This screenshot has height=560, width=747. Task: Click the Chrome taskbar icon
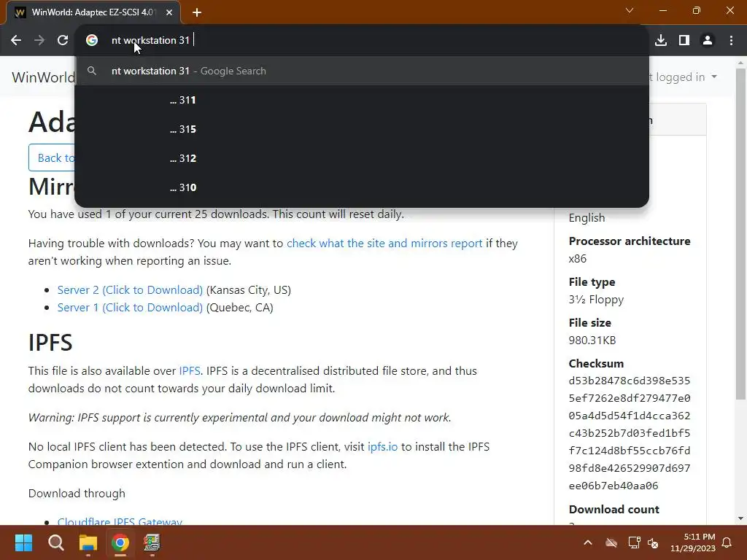click(x=120, y=542)
